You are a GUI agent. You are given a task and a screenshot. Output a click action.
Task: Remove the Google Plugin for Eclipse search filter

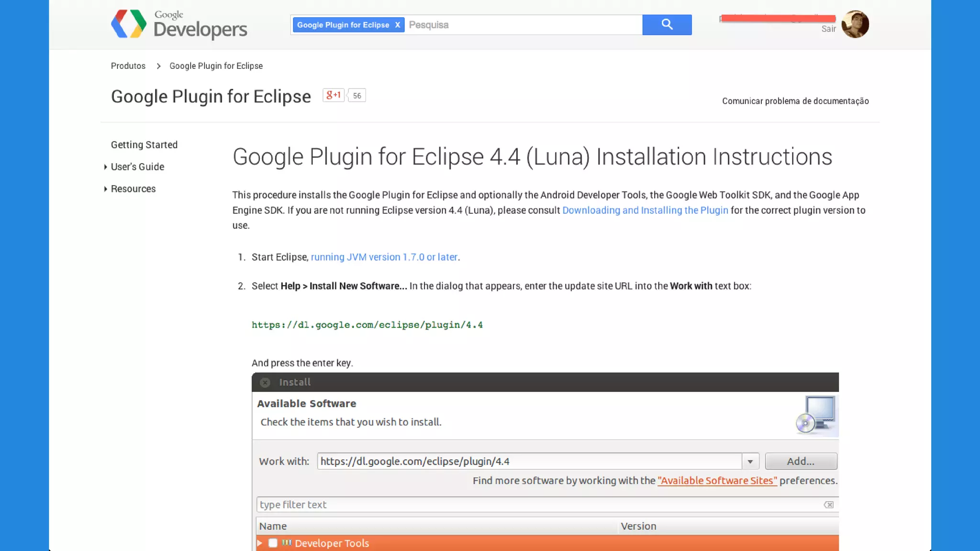point(397,25)
